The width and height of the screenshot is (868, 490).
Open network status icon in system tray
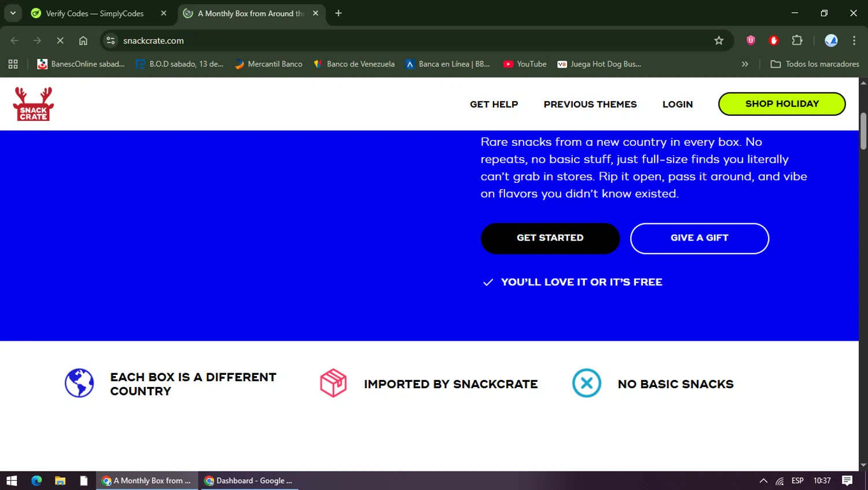(780, 481)
